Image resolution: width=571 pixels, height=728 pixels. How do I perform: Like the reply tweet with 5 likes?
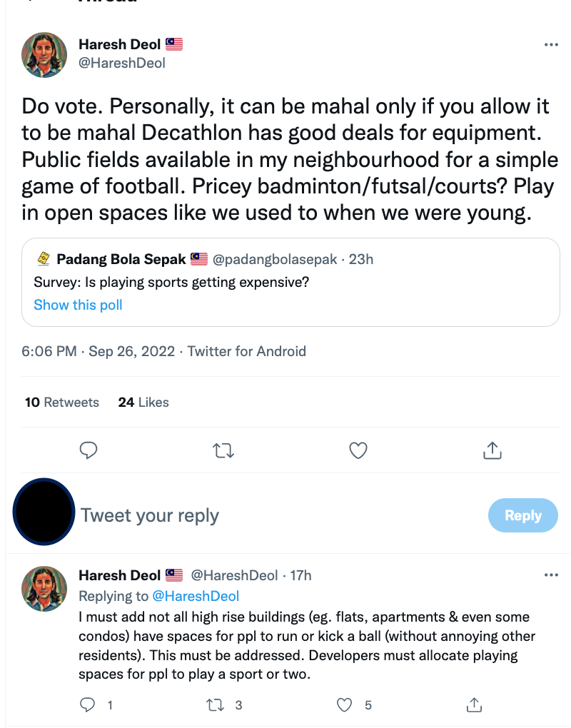pos(345,705)
